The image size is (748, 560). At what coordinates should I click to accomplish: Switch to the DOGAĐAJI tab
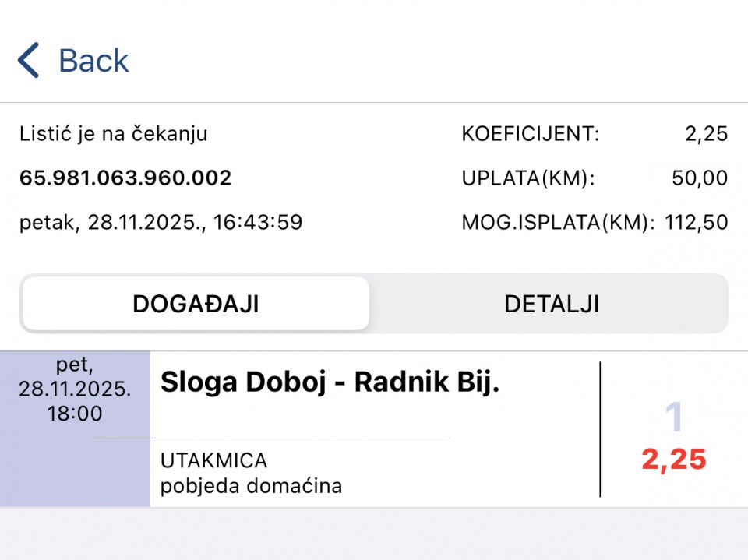coord(196,304)
